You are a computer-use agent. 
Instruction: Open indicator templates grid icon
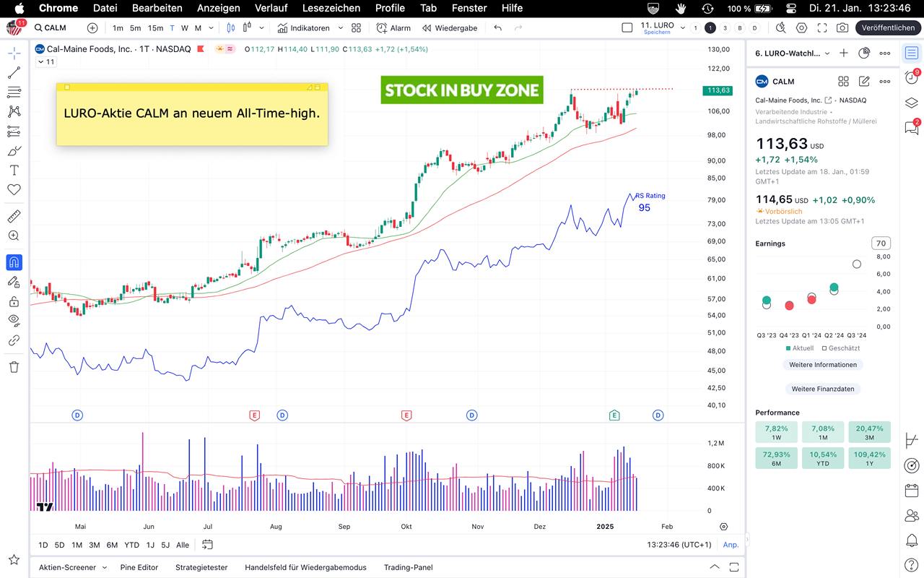click(356, 28)
